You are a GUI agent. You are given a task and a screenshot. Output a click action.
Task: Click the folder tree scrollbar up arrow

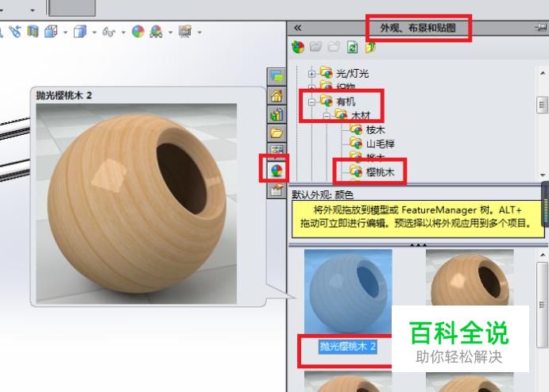click(x=543, y=73)
